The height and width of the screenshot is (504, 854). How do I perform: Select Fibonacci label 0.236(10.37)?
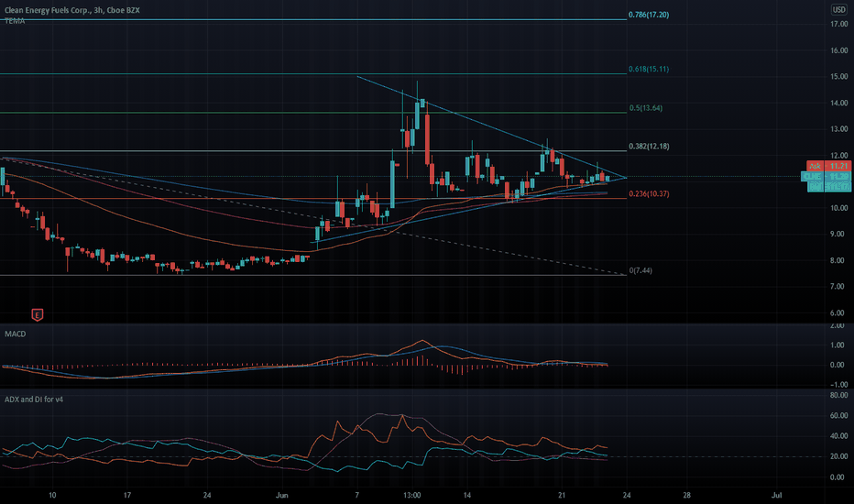coord(649,193)
